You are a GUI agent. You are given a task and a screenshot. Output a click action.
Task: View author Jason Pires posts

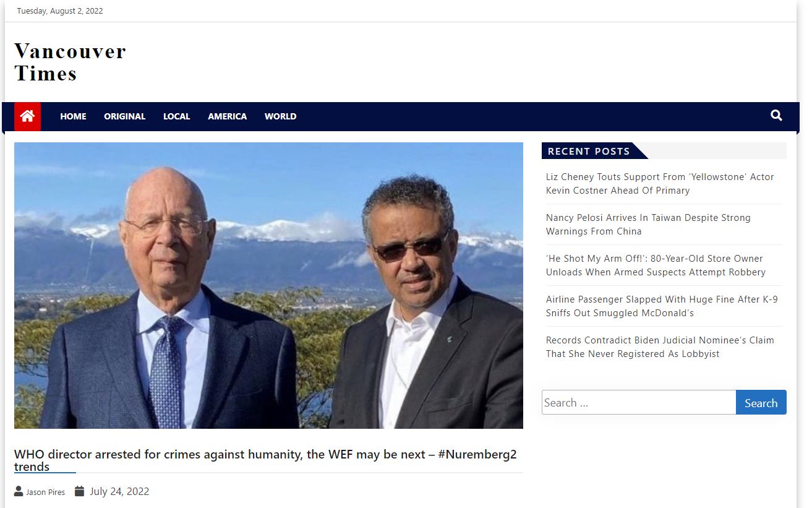tap(45, 492)
